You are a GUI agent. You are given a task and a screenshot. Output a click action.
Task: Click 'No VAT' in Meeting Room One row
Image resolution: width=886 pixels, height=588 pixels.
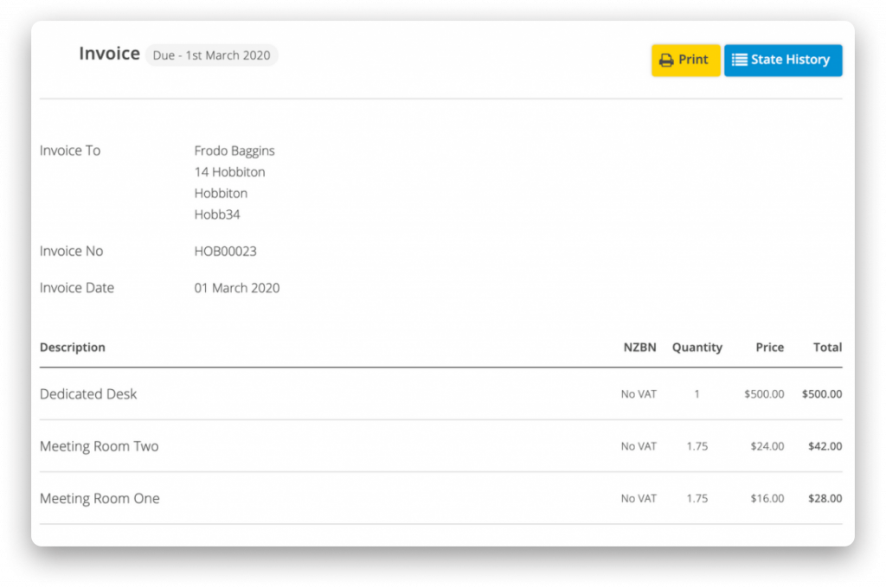click(x=639, y=499)
